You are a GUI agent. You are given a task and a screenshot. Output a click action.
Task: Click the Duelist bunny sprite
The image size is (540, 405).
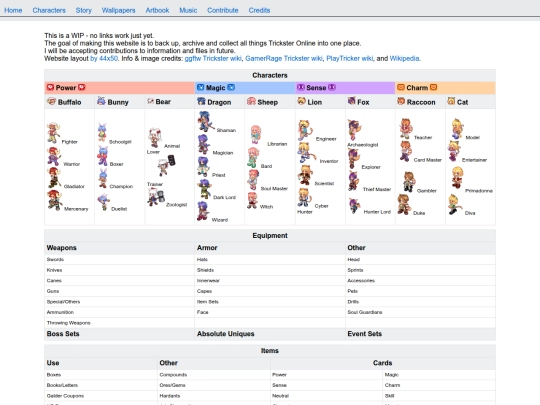pos(103,202)
